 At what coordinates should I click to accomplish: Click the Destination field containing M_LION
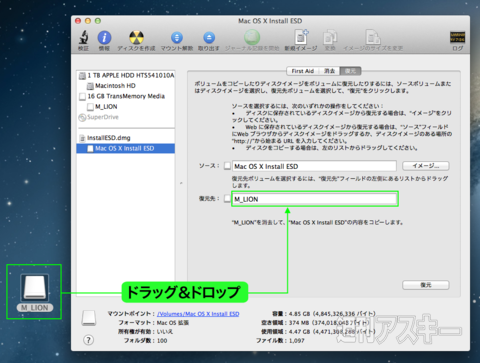point(315,199)
